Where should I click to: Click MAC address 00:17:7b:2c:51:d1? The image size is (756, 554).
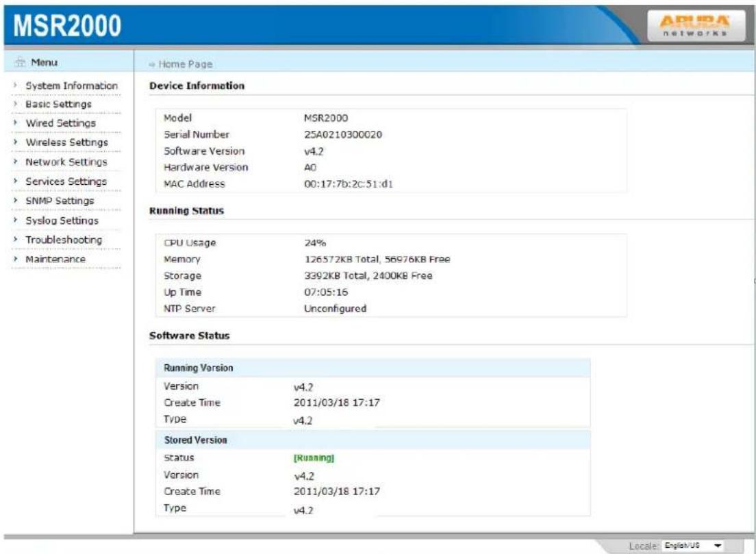tap(348, 184)
